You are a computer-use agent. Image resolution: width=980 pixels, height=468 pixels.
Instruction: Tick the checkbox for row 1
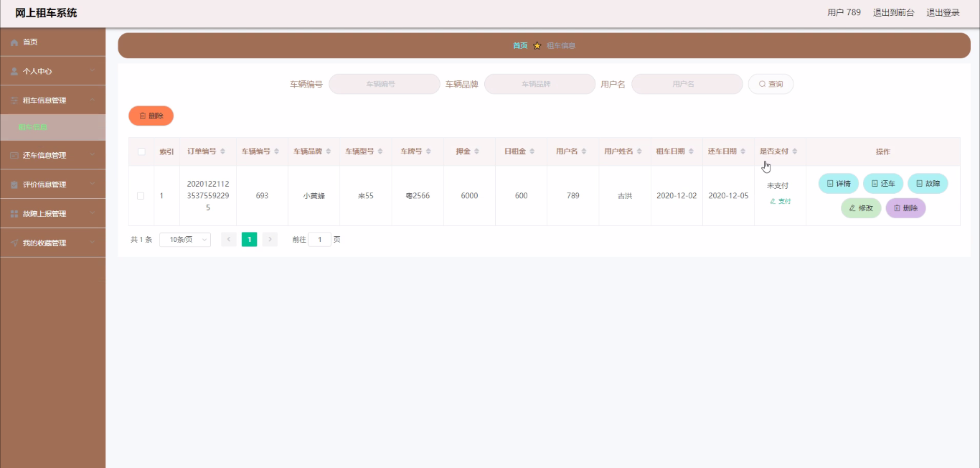(x=141, y=196)
